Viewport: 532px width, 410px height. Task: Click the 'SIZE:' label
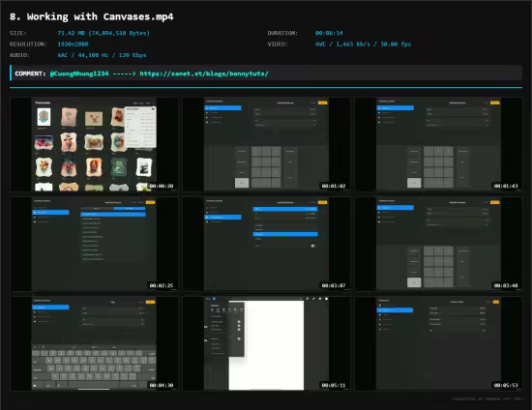(18, 33)
